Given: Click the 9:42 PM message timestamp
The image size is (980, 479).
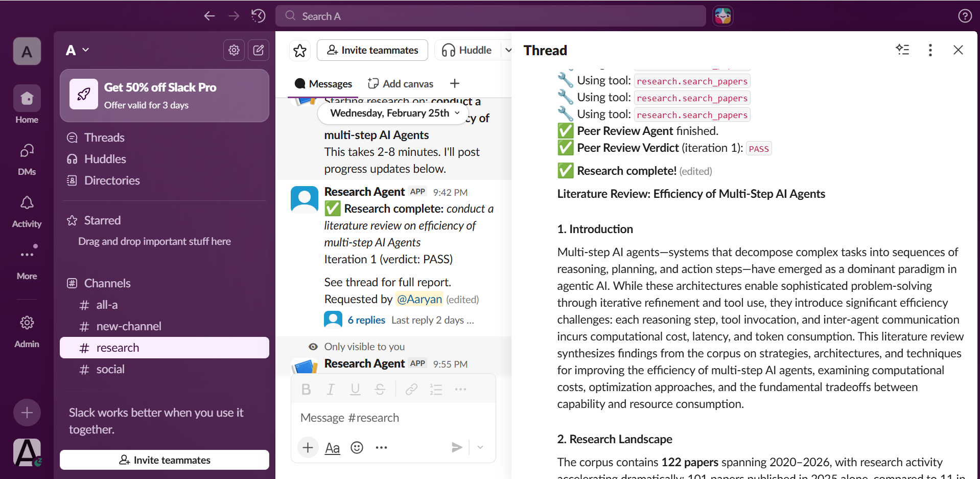Looking at the screenshot, I should pos(450,192).
